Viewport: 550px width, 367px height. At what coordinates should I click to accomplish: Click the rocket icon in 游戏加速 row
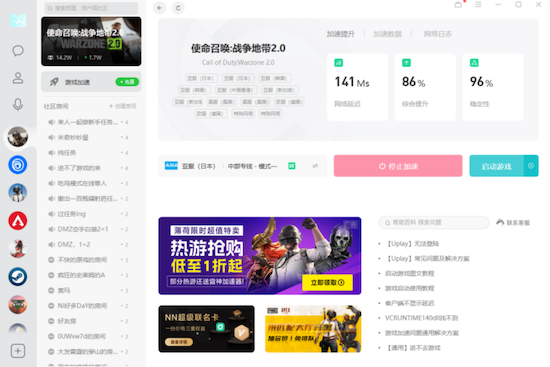click(x=54, y=82)
